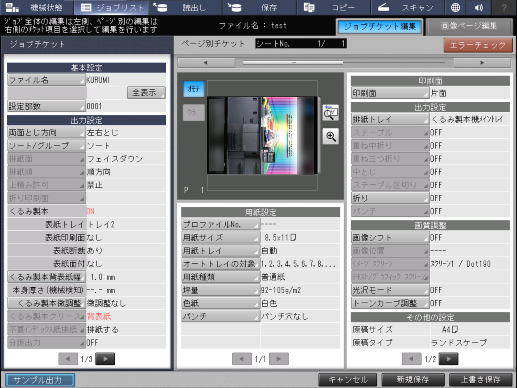Image resolution: width=517 pixels, height=388 pixels.
Task: Click the help question mark icon
Action: click(x=504, y=7)
